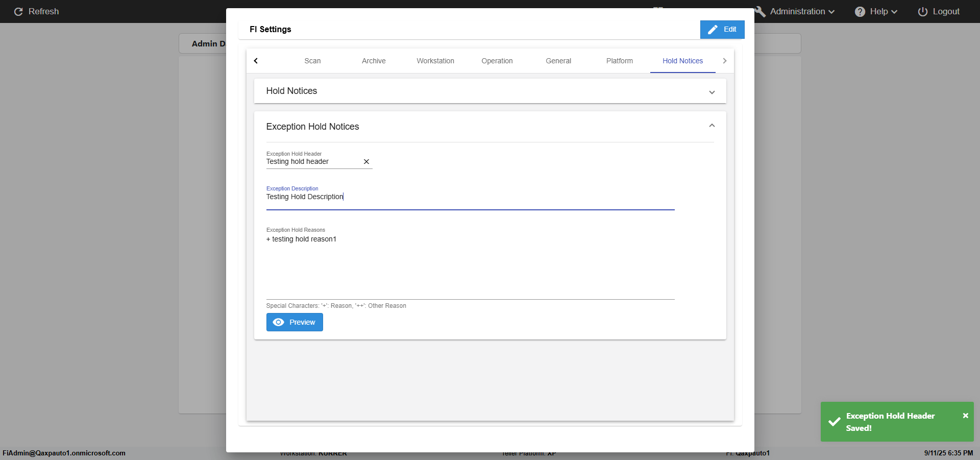Click the Administration wrench icon
This screenshot has width=980, height=460.
[x=760, y=12]
